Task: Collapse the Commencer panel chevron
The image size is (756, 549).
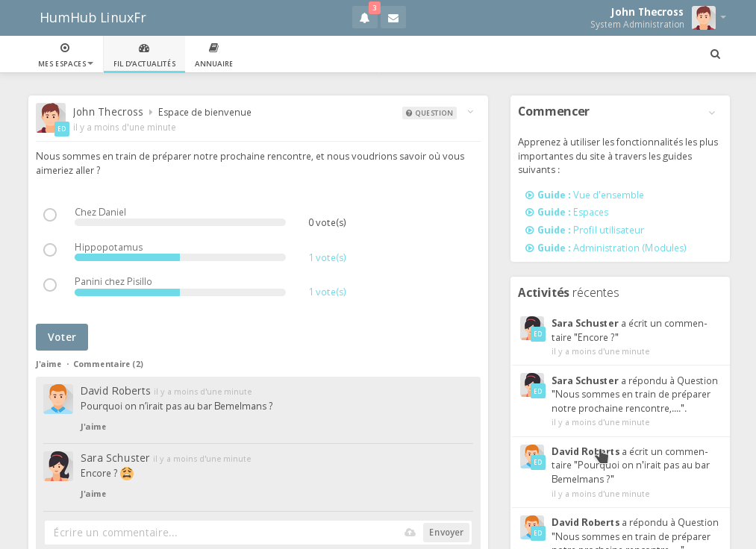Action: click(x=712, y=113)
